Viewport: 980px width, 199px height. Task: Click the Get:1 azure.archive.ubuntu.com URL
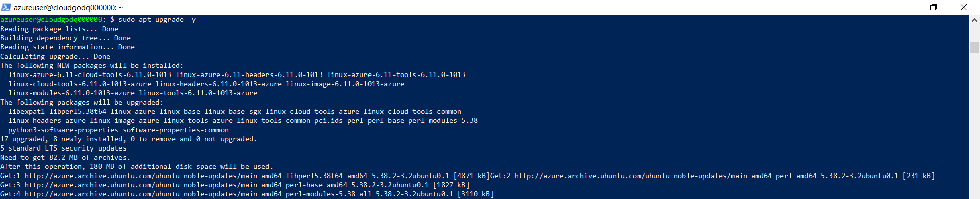[102, 176]
